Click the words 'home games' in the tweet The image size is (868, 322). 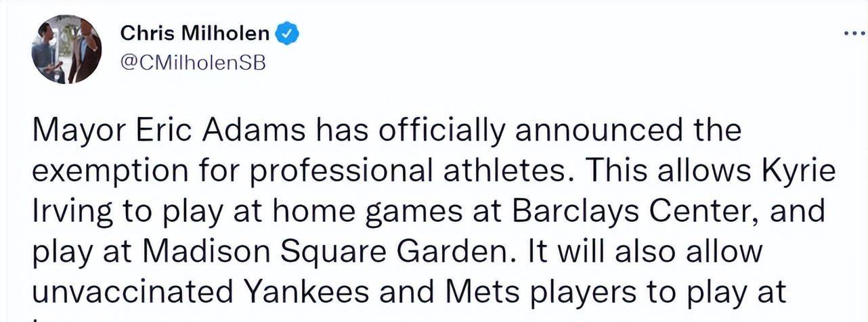pos(355,212)
